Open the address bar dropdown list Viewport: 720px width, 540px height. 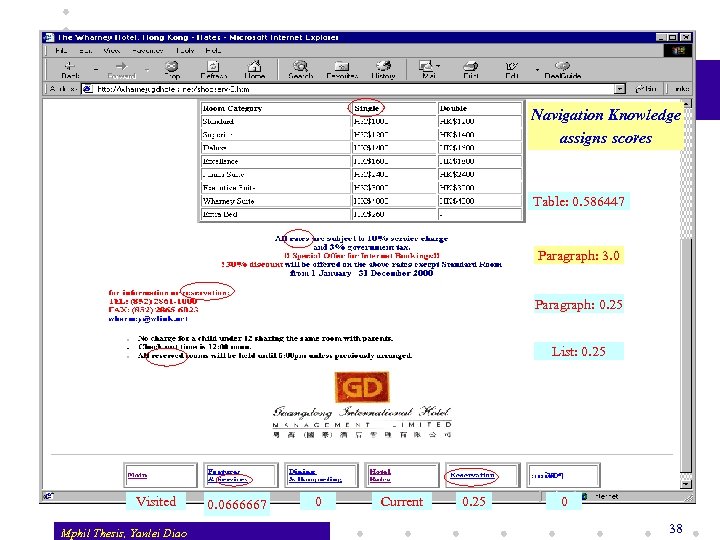click(x=620, y=89)
